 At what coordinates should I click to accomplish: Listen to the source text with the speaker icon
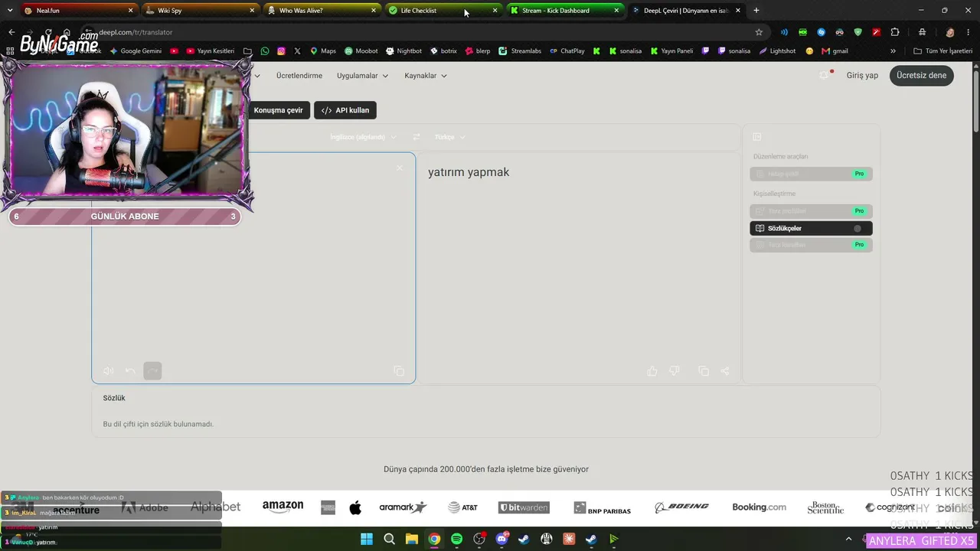[x=108, y=371]
